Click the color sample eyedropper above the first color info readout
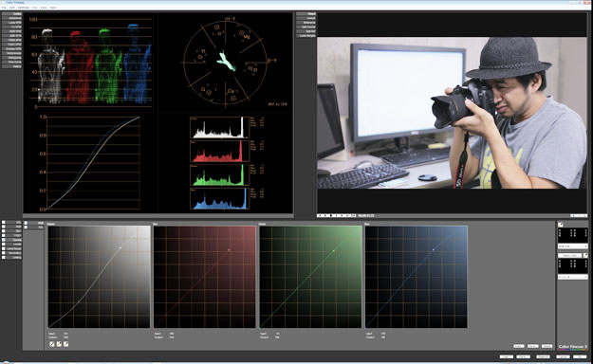 pyautogui.click(x=561, y=225)
